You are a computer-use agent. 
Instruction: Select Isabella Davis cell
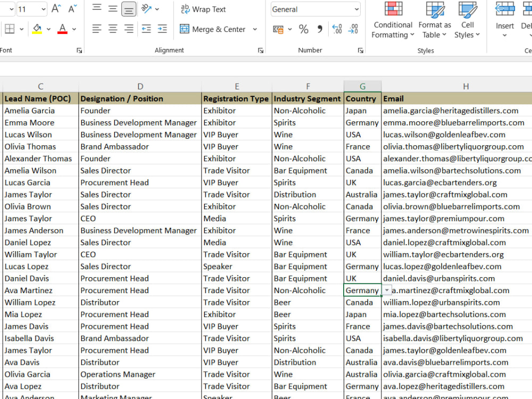(41, 338)
